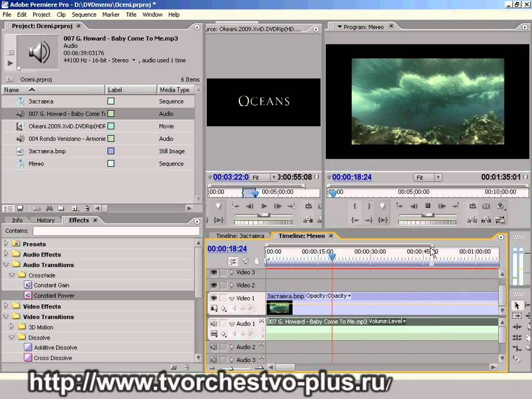The image size is (532, 399).
Task: Collapse the Dissolve folder
Action: click(12, 337)
